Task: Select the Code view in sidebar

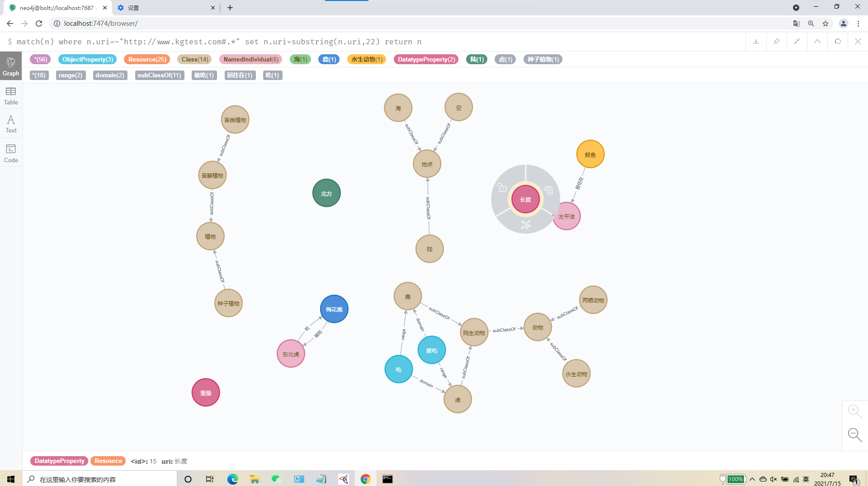Action: click(x=10, y=153)
